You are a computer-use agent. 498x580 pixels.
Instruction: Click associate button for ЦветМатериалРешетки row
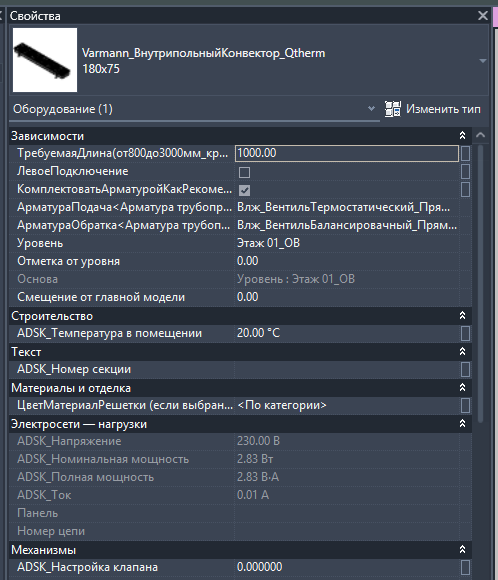click(x=465, y=405)
